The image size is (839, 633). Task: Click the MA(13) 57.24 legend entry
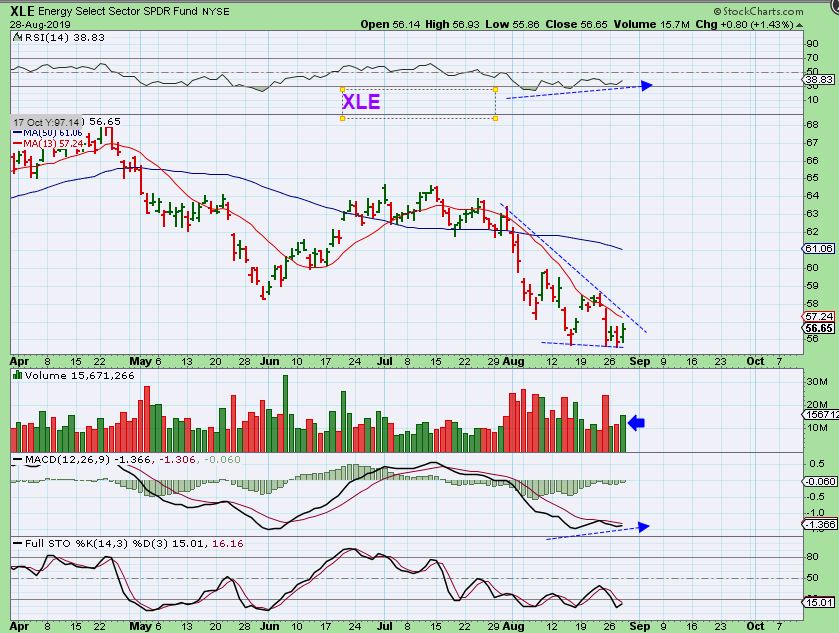pos(48,143)
